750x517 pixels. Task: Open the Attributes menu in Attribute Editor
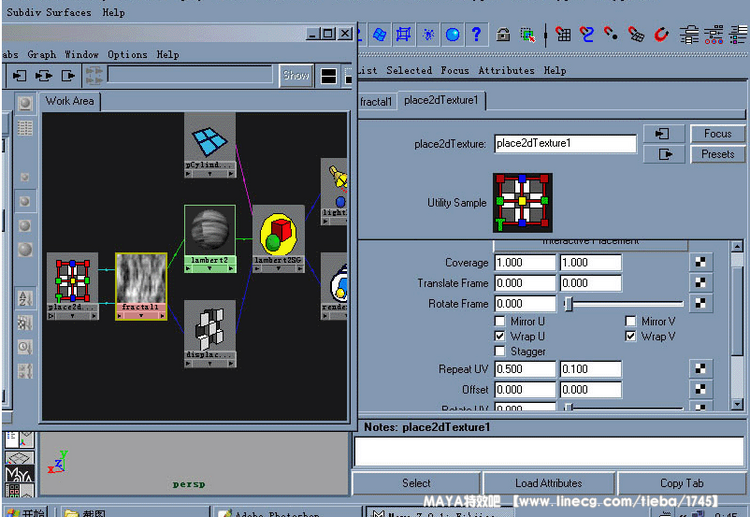(x=507, y=70)
